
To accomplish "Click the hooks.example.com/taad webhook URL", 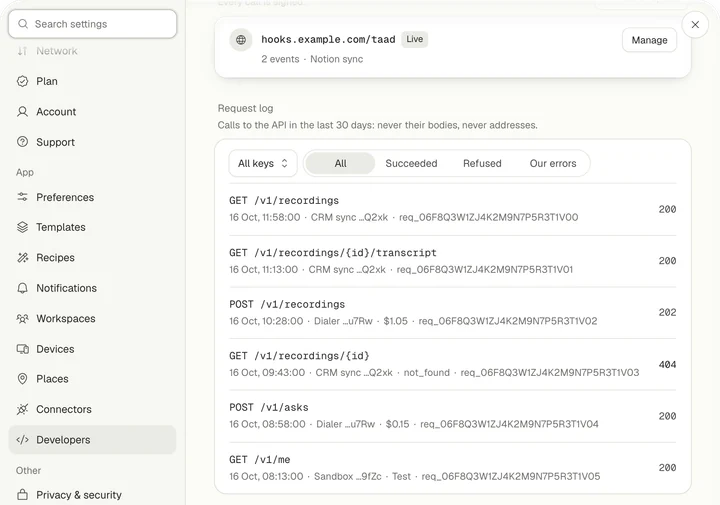I will click(328, 39).
